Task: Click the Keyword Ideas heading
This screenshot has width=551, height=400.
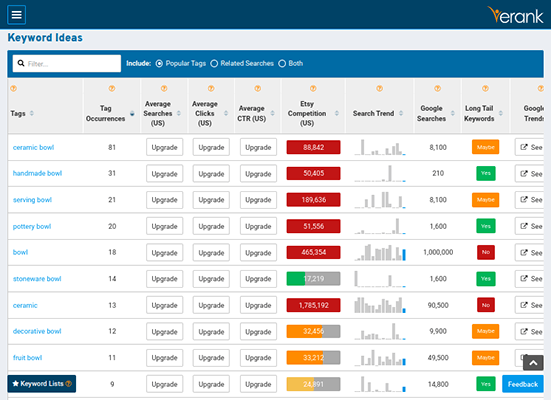Action: (x=45, y=38)
